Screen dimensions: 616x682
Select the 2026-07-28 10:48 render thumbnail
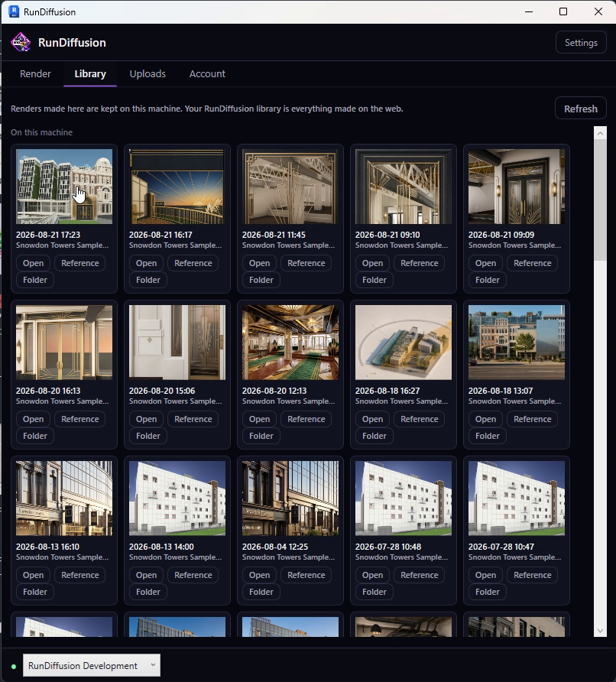pos(403,499)
